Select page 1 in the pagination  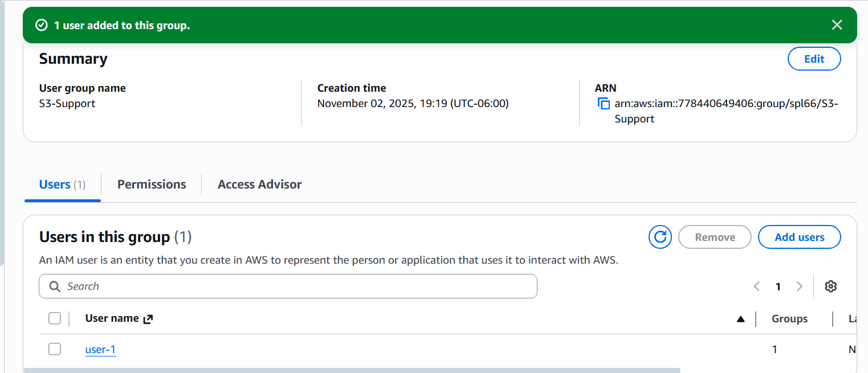point(778,286)
